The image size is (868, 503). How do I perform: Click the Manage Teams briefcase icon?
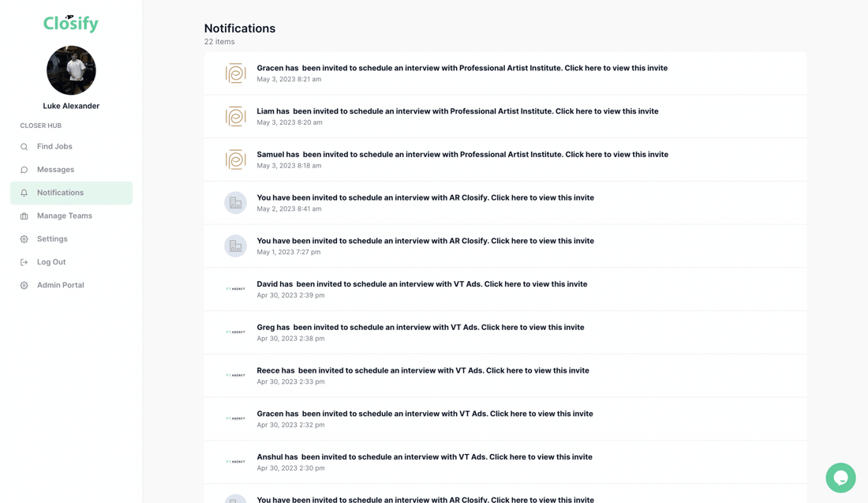pyautogui.click(x=24, y=216)
